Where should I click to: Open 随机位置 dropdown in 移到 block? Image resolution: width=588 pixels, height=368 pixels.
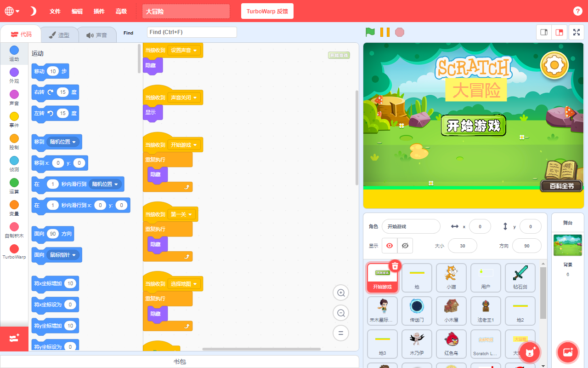(63, 142)
